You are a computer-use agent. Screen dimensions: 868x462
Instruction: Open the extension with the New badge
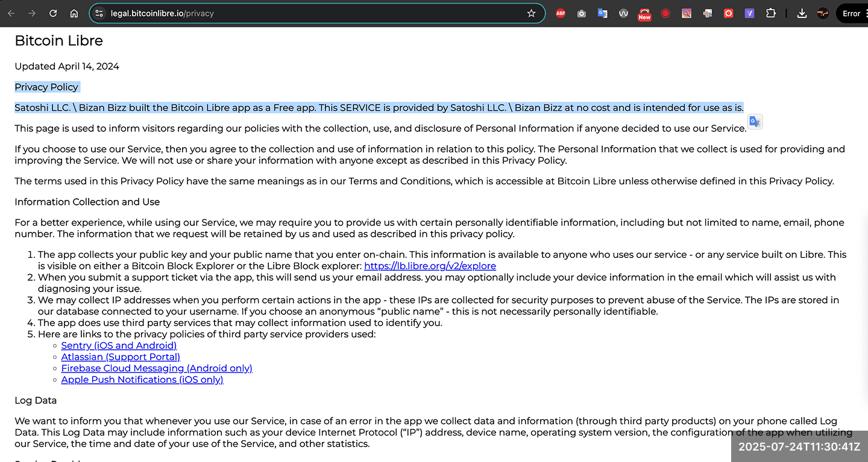coord(644,13)
